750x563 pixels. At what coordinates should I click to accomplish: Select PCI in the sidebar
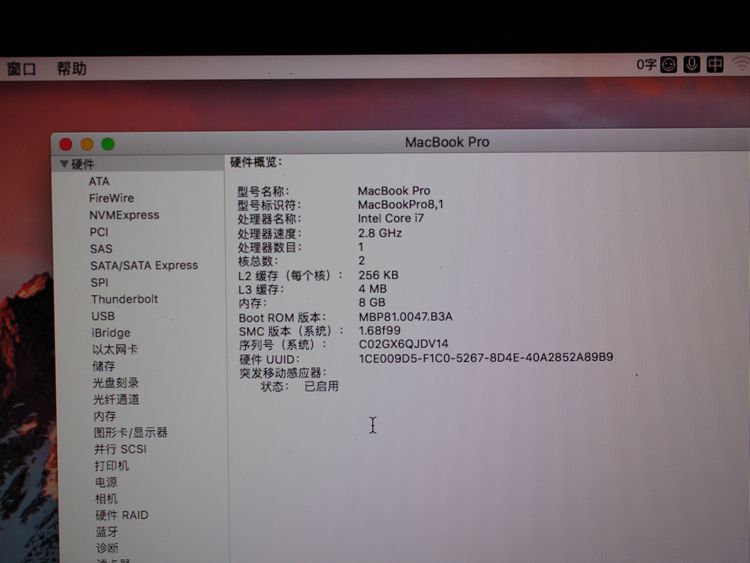click(x=99, y=232)
